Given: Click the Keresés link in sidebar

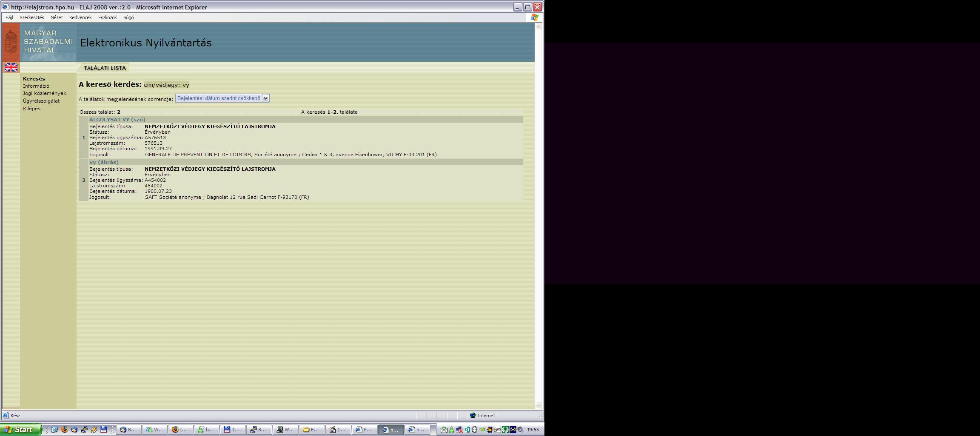Looking at the screenshot, I should (34, 79).
